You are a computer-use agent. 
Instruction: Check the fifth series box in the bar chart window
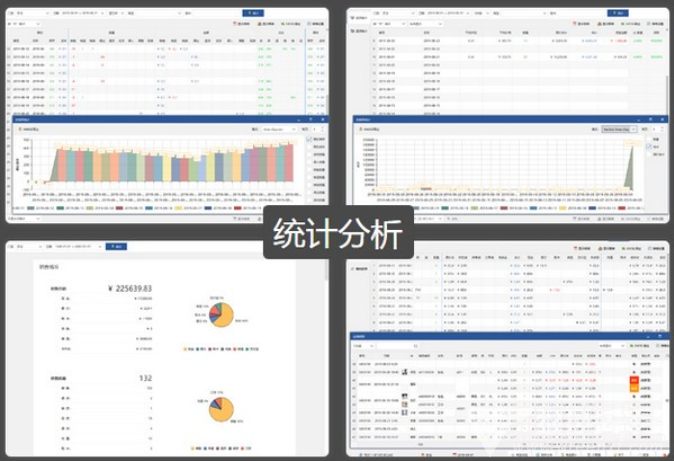tap(309, 170)
